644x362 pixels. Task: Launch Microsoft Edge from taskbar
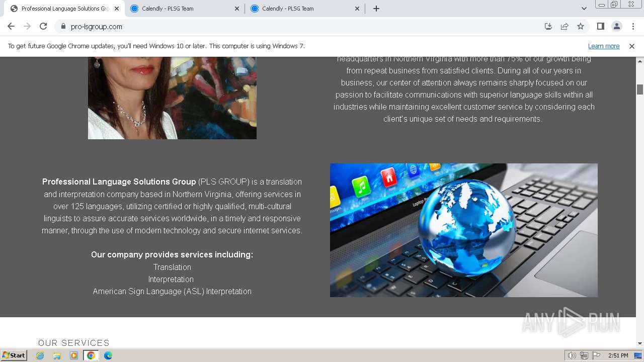[x=108, y=355]
